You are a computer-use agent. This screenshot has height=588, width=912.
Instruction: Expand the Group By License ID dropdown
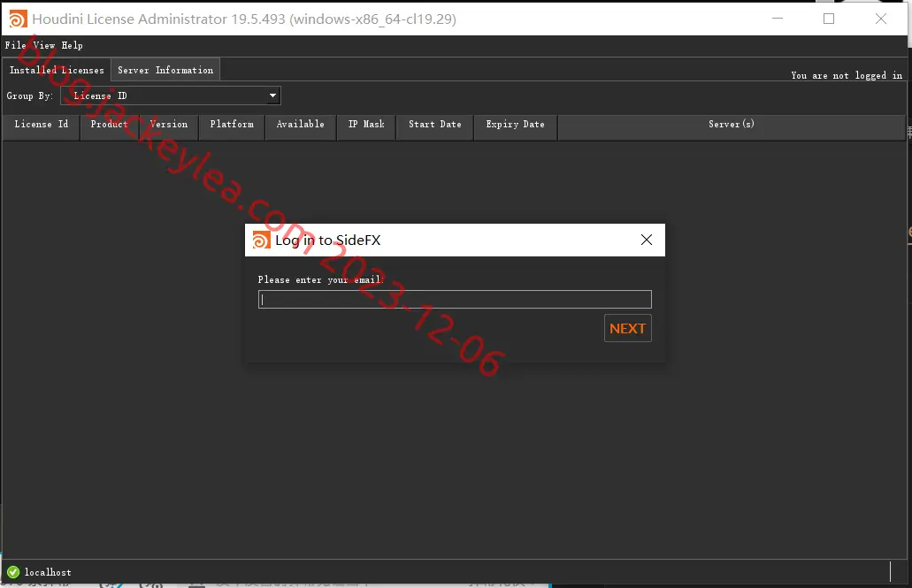tap(171, 95)
